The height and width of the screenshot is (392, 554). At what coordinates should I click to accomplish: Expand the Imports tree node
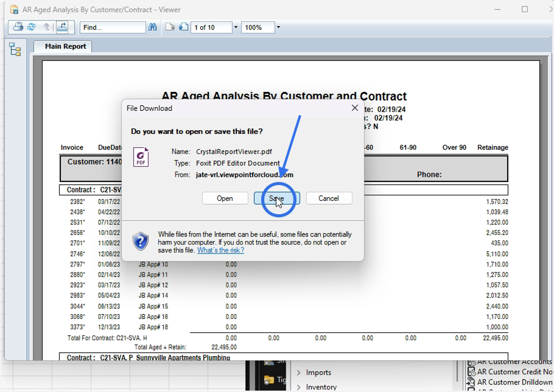(299, 373)
